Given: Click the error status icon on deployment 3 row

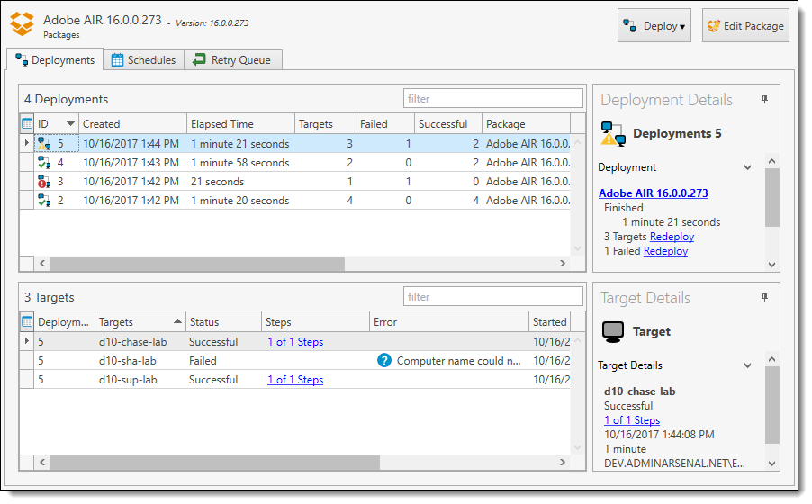Looking at the screenshot, I should point(44,182).
